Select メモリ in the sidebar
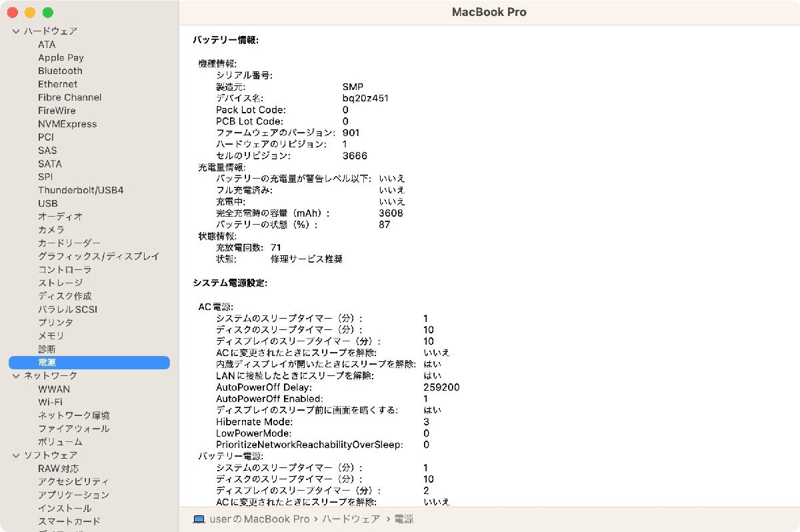 coord(51,336)
